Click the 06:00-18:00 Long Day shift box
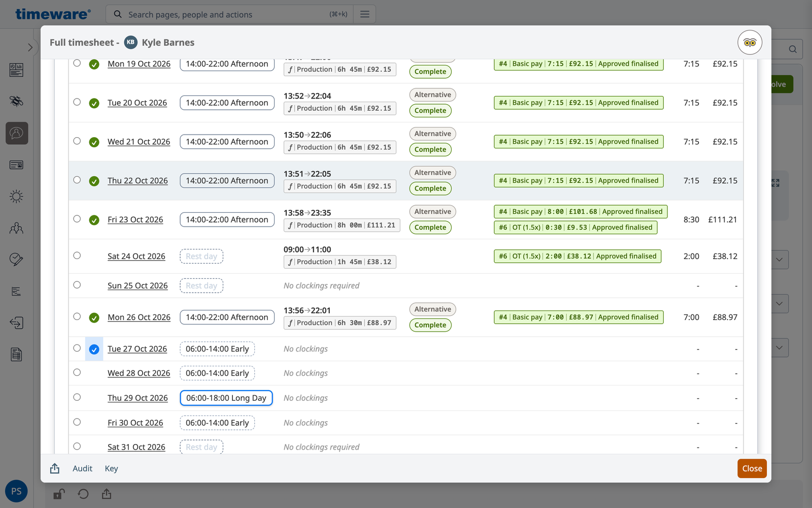Viewport: 812px width, 508px height. click(x=226, y=398)
